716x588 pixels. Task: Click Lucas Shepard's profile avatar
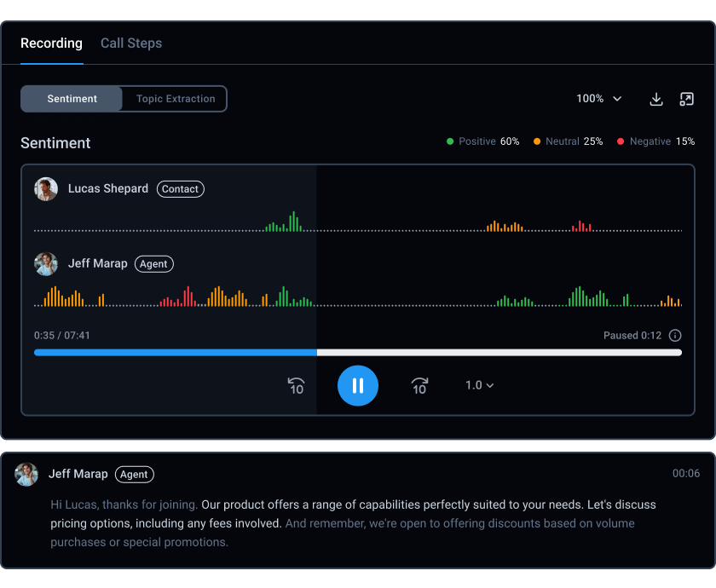(46, 188)
